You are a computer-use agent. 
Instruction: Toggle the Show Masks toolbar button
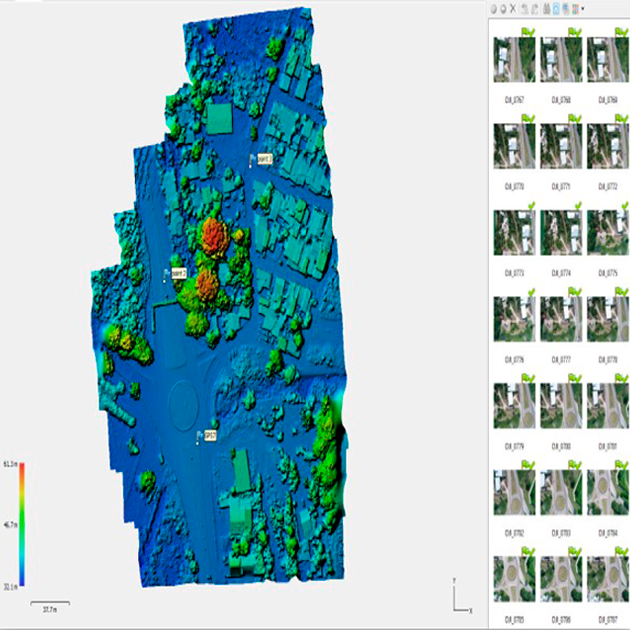[566, 8]
